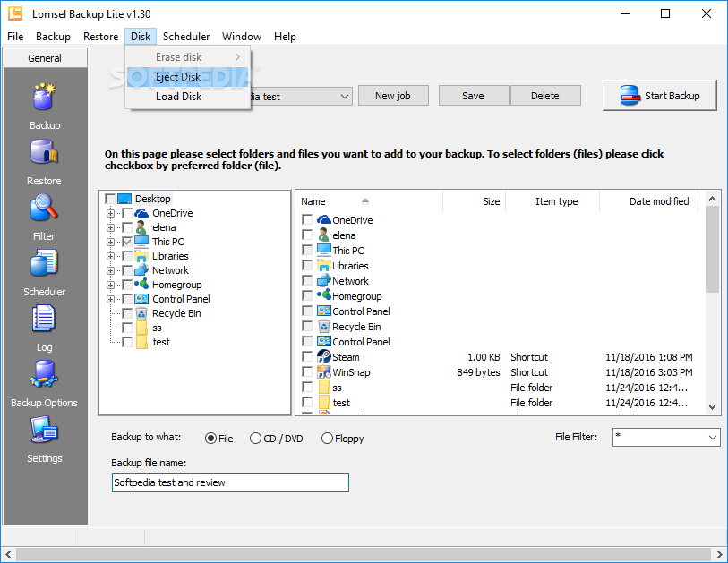Expand the Network node in tree
Image resolution: width=728 pixels, height=563 pixels.
(x=110, y=270)
